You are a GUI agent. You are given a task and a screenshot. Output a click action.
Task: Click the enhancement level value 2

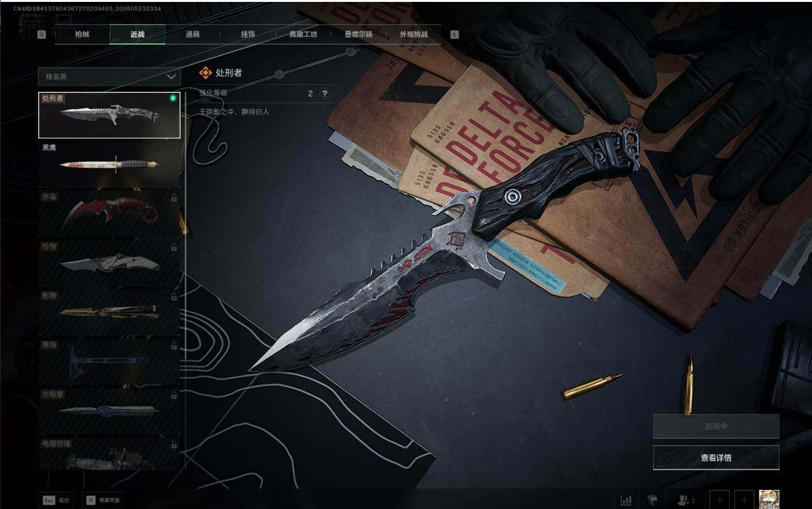click(311, 94)
